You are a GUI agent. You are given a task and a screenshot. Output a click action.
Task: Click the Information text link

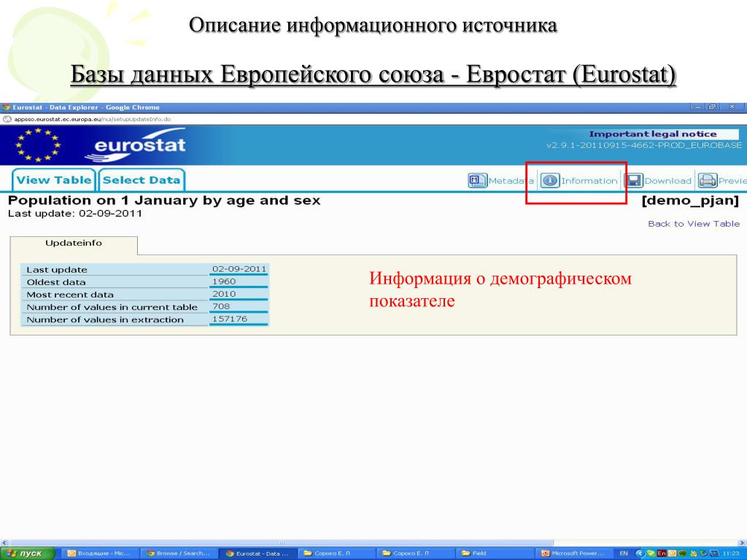pyautogui.click(x=589, y=181)
